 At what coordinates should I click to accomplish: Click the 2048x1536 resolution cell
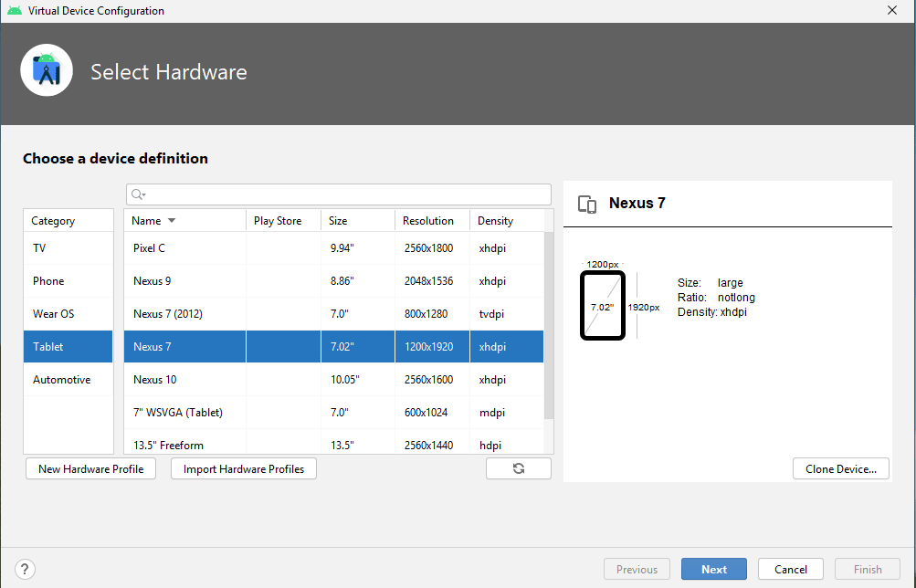pyautogui.click(x=432, y=281)
